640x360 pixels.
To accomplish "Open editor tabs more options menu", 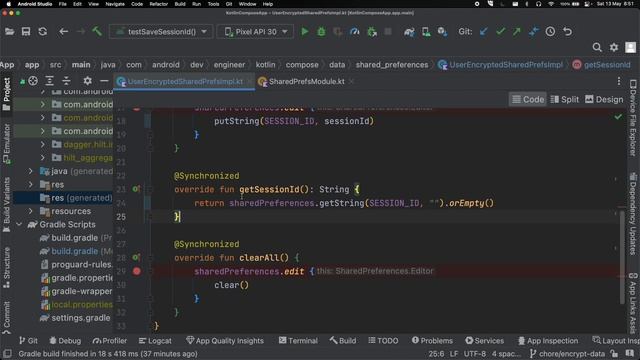I will [619, 81].
